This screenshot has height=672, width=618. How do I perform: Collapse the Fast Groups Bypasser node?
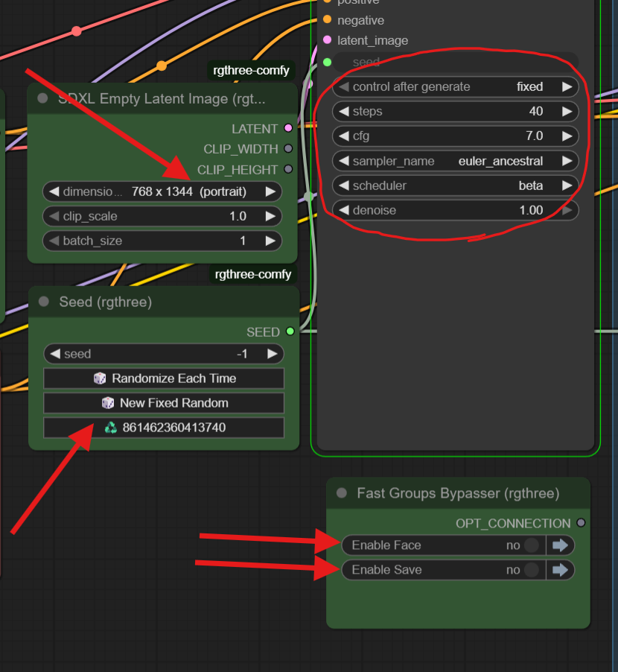(341, 492)
